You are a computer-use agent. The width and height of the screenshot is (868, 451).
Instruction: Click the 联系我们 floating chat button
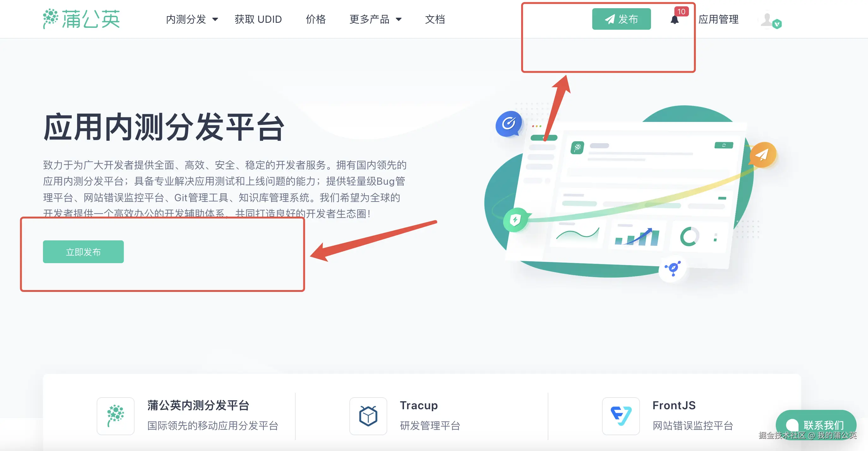coord(816,424)
